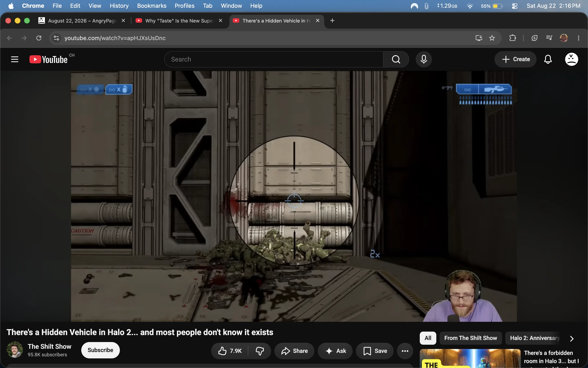The height and width of the screenshot is (368, 588).
Task: Click the YouTube search field
Action: tap(274, 59)
